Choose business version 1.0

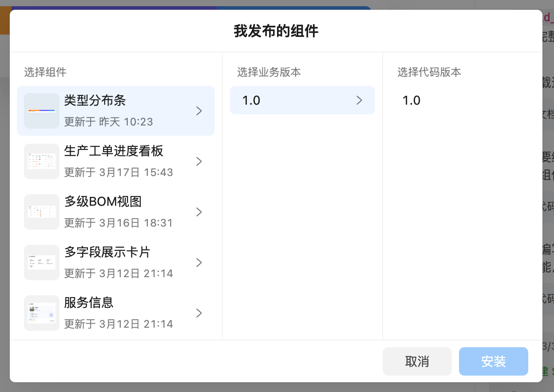coord(302,100)
